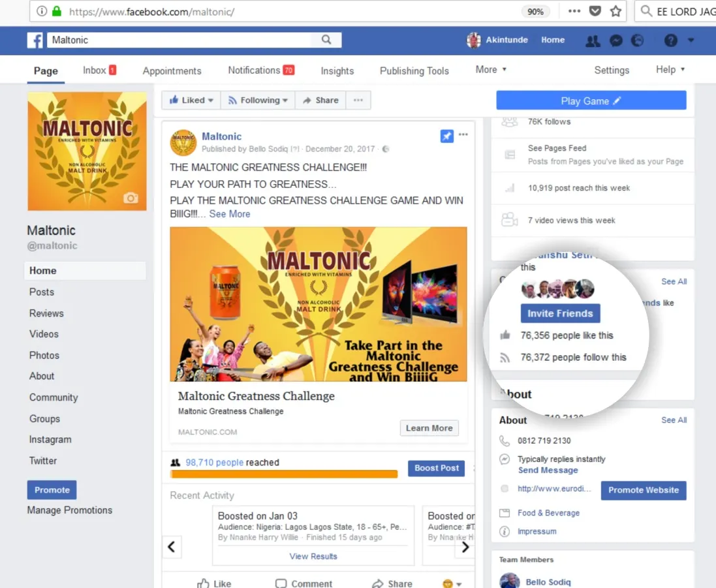Open the globe notifications icon
This screenshot has height=588, width=716.
(638, 40)
